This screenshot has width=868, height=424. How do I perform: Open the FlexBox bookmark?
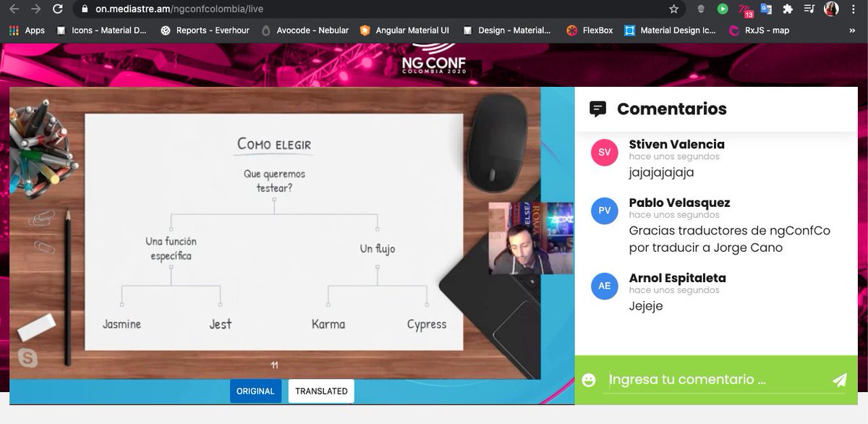[590, 30]
